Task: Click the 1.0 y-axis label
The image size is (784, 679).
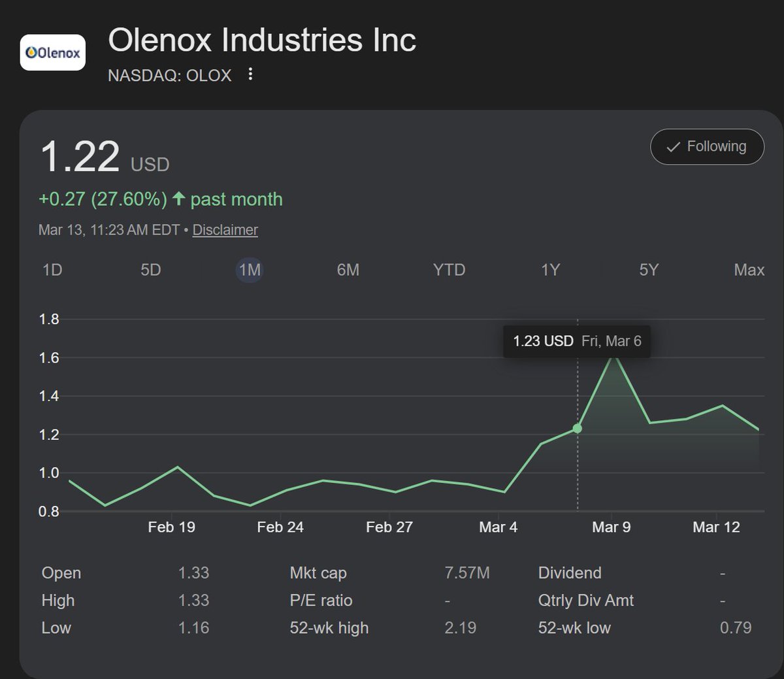Action: (x=49, y=473)
